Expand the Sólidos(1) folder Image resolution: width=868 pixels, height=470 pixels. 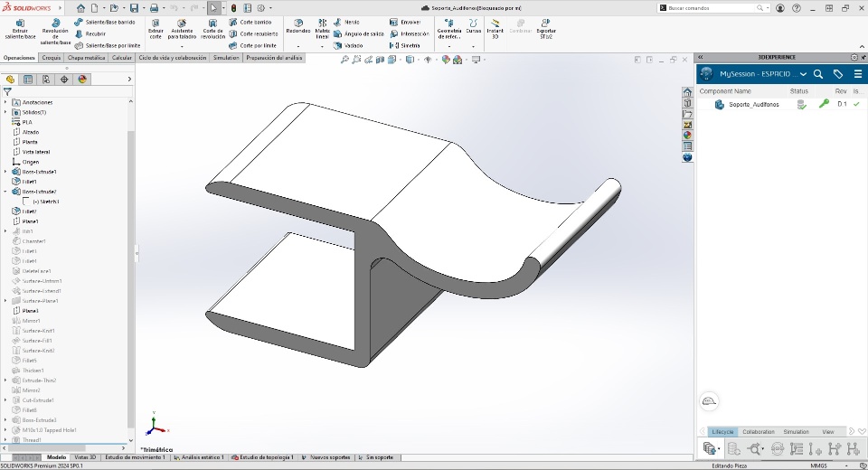click(5, 112)
